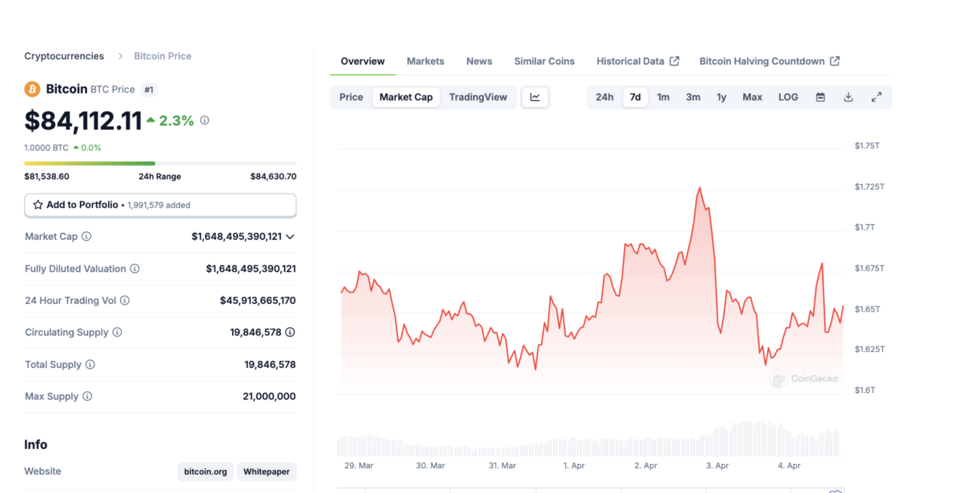Image resolution: width=980 pixels, height=493 pixels.
Task: Expand the chart to fullscreen
Action: point(877,97)
